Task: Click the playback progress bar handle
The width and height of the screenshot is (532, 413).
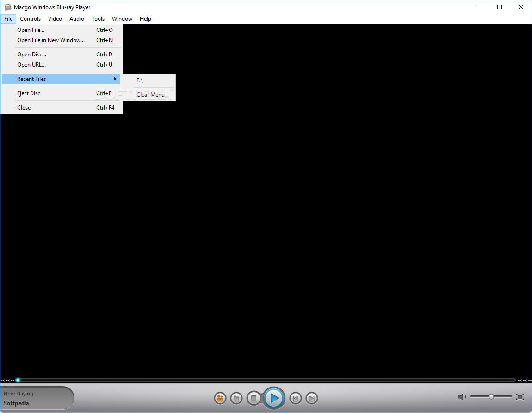Action: point(18,380)
